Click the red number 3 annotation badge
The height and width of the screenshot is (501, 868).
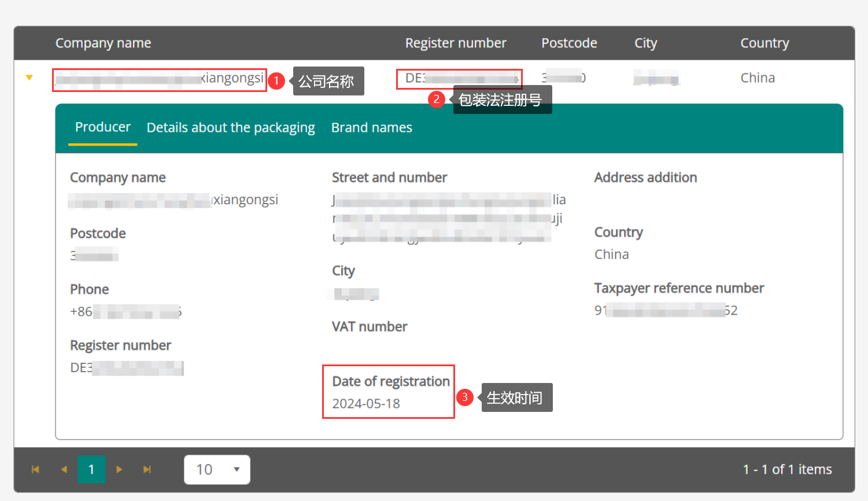pyautogui.click(x=464, y=397)
